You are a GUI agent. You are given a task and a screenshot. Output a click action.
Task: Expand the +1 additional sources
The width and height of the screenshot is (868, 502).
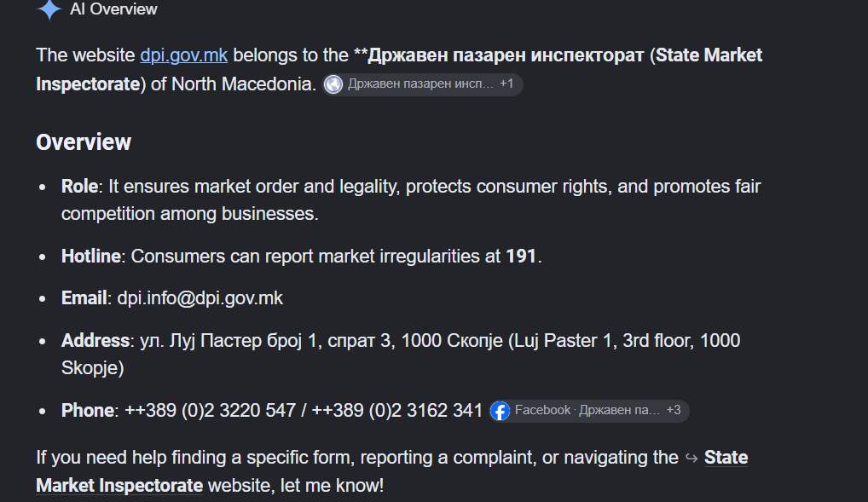point(506,84)
